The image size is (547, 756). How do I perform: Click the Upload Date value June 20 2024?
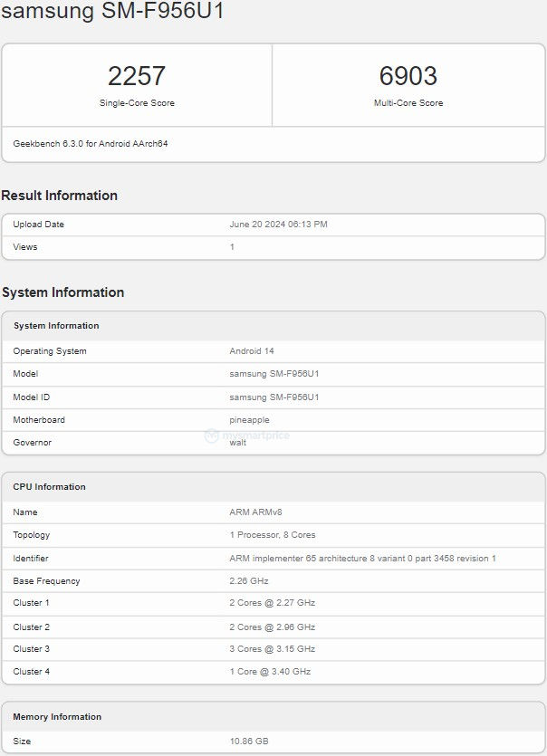click(278, 225)
